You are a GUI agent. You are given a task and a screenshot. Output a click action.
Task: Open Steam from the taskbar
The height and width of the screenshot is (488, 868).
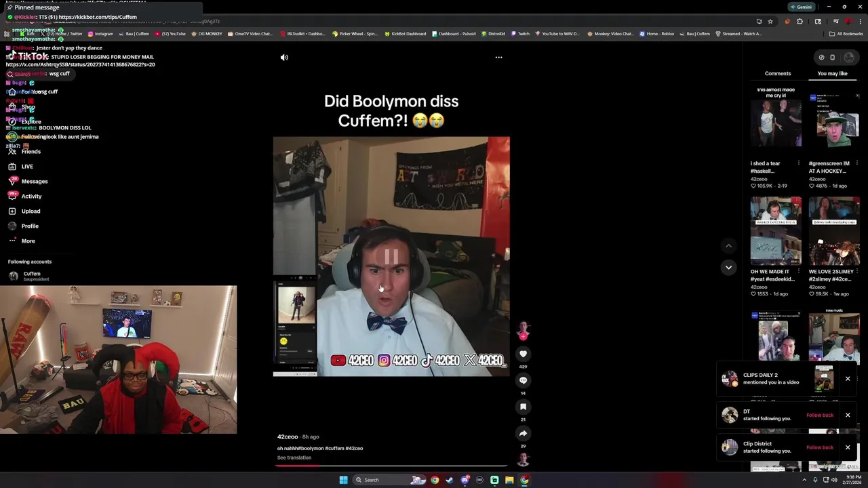[x=450, y=480]
